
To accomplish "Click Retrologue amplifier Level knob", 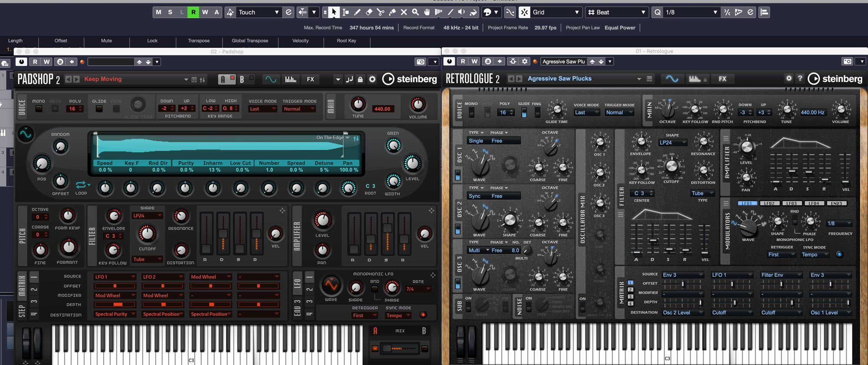I will click(x=746, y=148).
